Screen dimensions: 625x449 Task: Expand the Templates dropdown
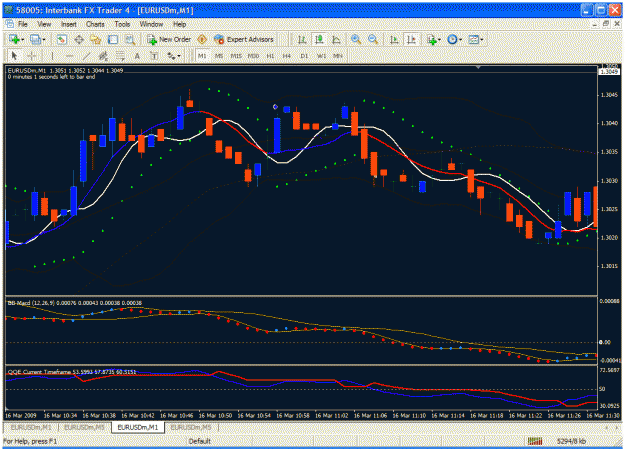[482, 39]
